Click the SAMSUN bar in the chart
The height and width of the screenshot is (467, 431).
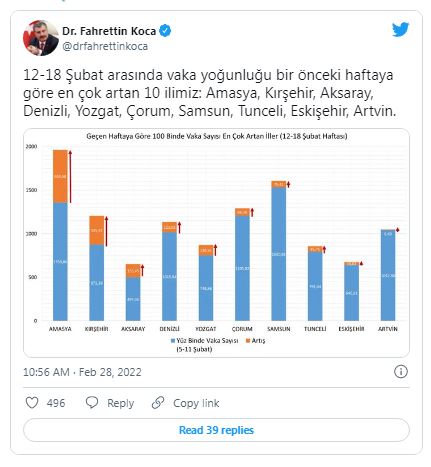[279, 251]
